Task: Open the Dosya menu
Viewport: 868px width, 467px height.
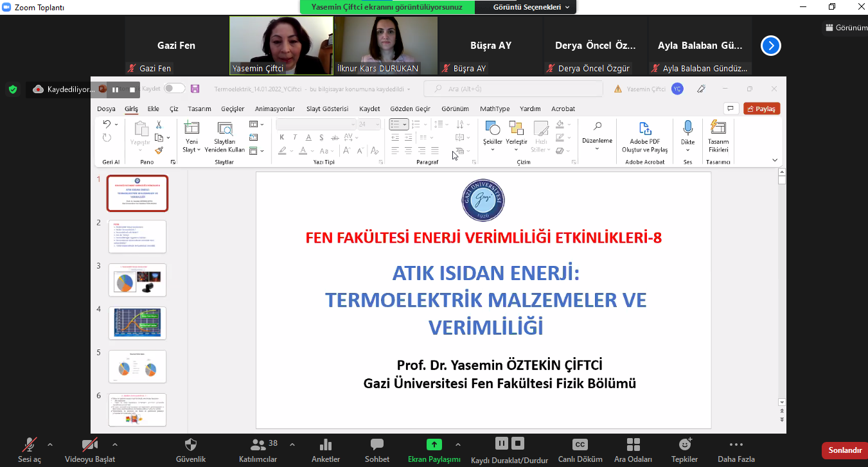Action: point(106,109)
